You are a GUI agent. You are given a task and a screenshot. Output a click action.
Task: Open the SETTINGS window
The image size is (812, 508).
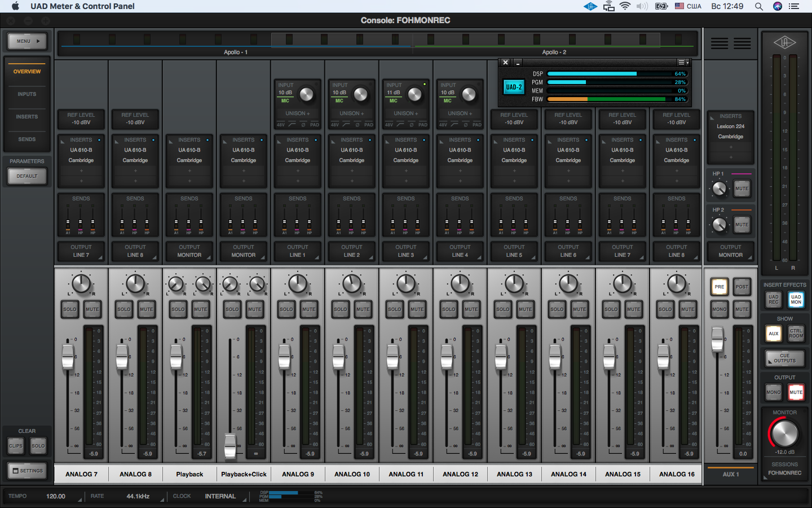click(x=27, y=471)
